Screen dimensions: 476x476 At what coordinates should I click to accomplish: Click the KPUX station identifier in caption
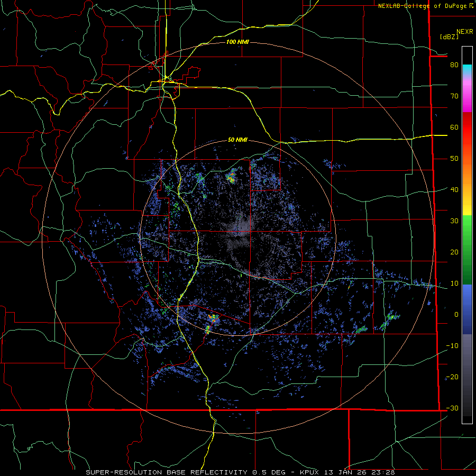point(309,472)
